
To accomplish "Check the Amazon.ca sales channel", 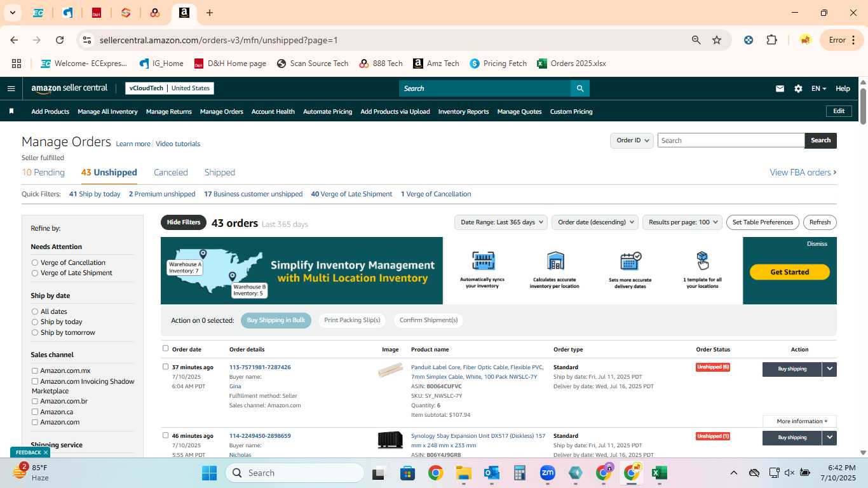I will click(35, 412).
